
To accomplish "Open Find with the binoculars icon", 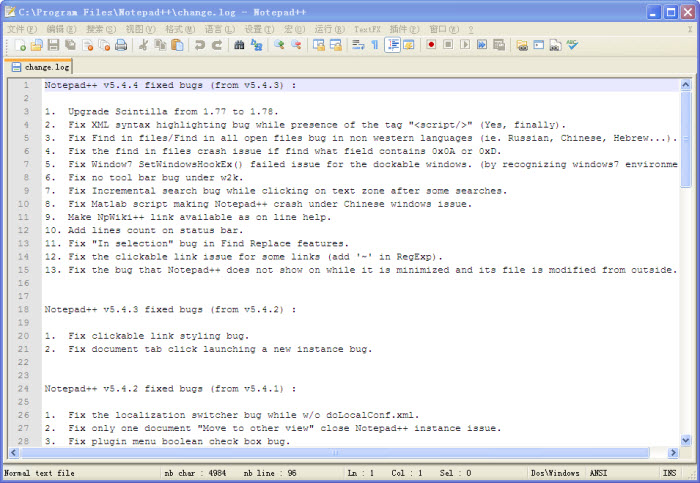I will [239, 45].
